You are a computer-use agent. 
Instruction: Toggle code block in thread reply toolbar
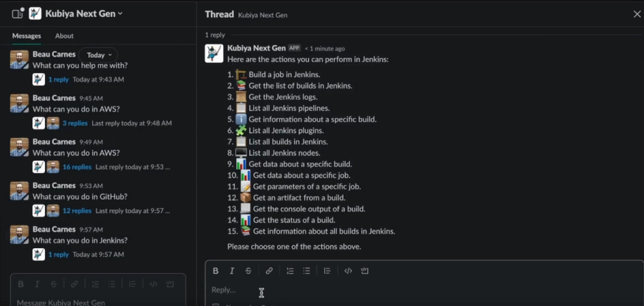pyautogui.click(x=365, y=271)
